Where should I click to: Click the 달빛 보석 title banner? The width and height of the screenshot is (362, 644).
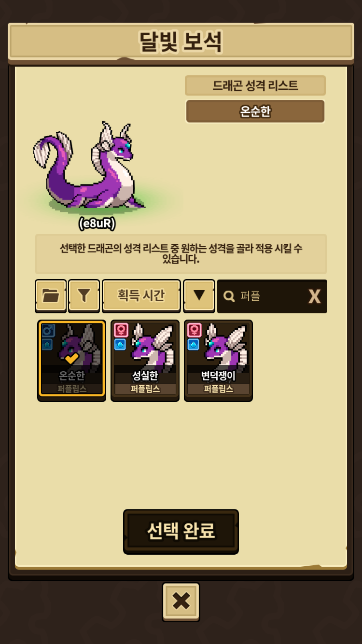point(181,42)
